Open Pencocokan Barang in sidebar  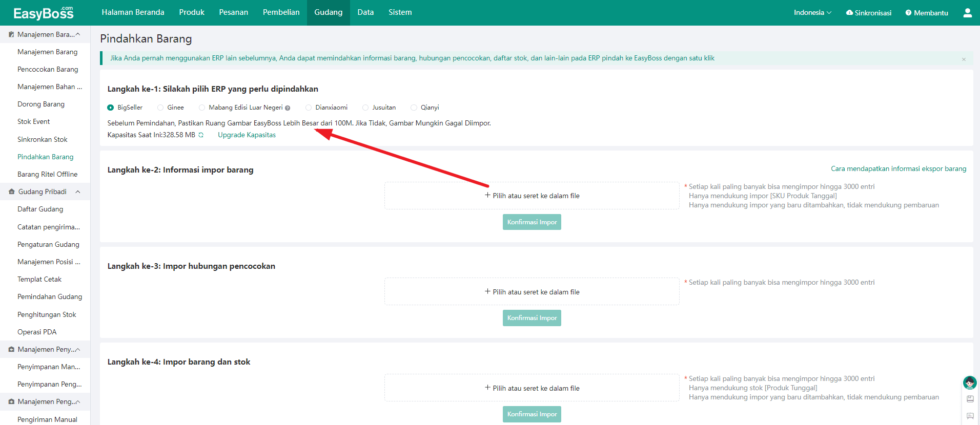[x=48, y=69]
